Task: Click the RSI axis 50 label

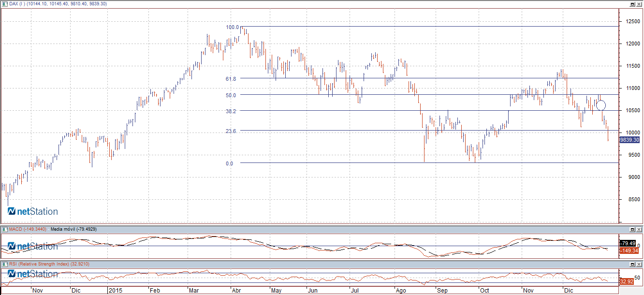Action: pos(638,278)
